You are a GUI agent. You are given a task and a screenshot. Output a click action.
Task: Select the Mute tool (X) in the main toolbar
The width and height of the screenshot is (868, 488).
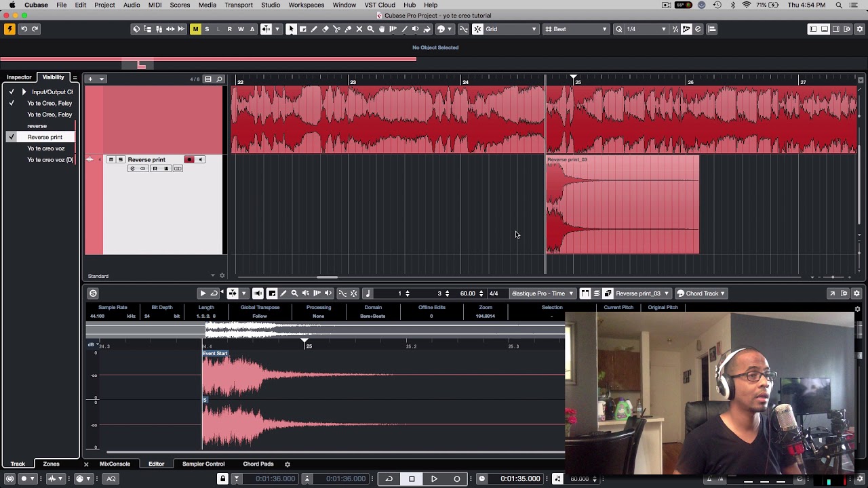coord(359,29)
